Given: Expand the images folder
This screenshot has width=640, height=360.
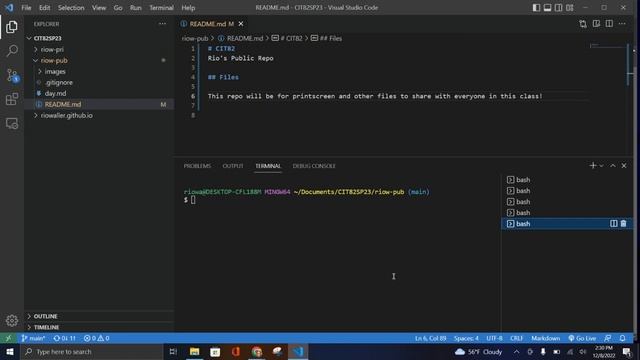Looking at the screenshot, I should tap(99, 71).
